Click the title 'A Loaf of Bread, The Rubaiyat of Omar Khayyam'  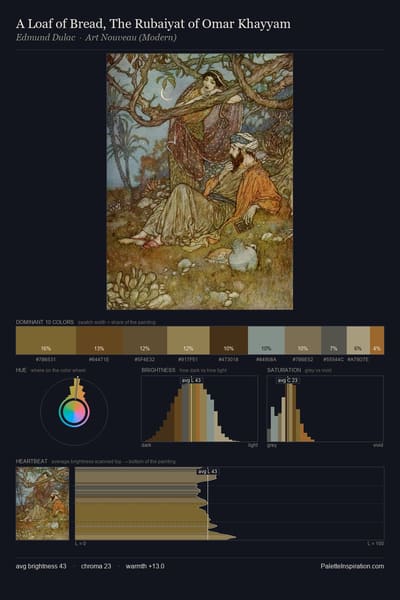click(x=153, y=24)
